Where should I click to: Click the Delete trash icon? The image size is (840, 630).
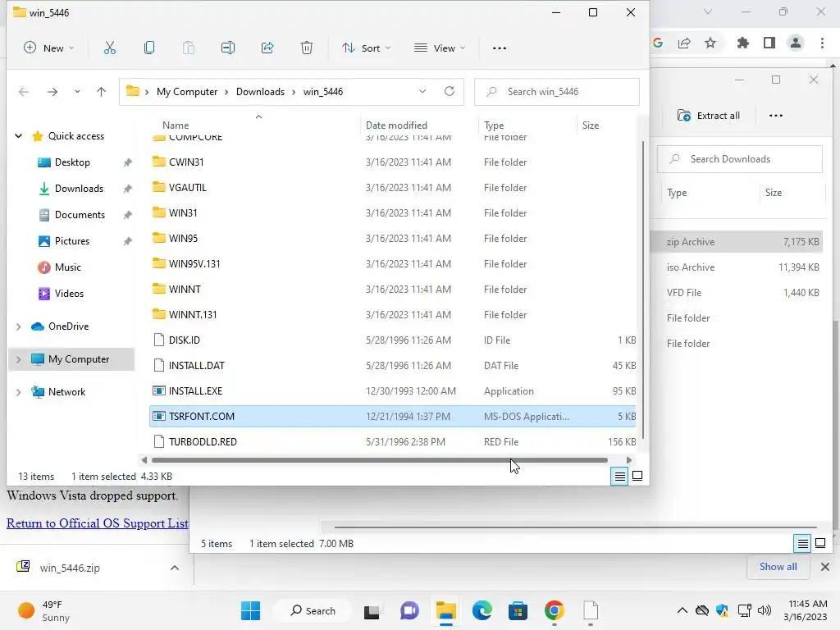point(307,48)
